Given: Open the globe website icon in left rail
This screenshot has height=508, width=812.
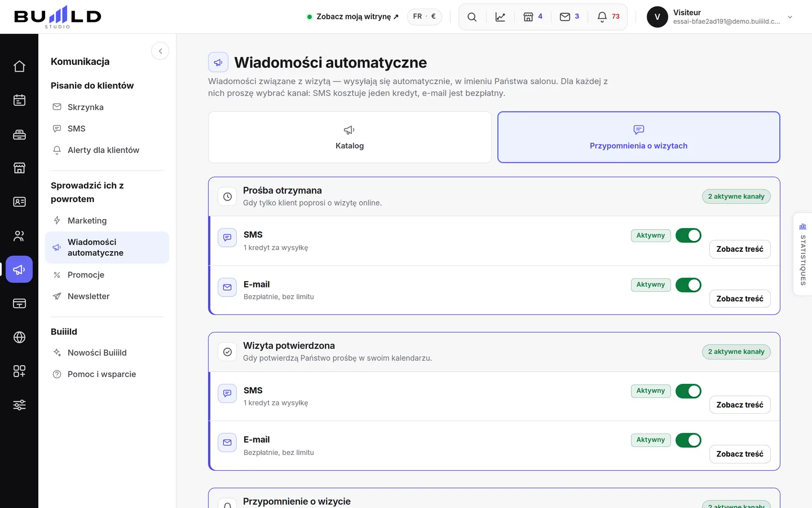Looking at the screenshot, I should point(19,338).
